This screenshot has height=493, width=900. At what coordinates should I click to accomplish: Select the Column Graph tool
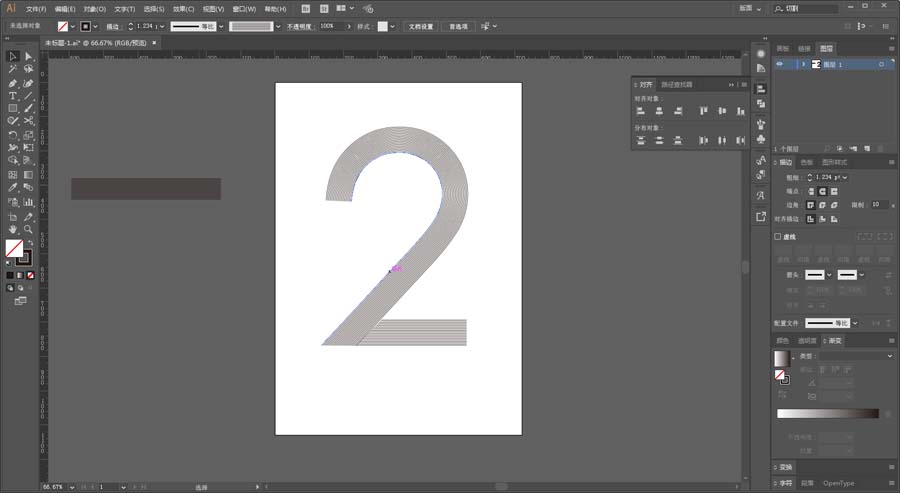pos(29,202)
